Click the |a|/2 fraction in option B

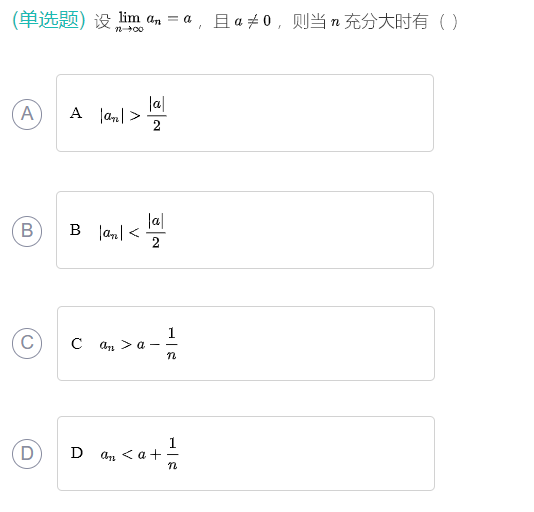[156, 231]
